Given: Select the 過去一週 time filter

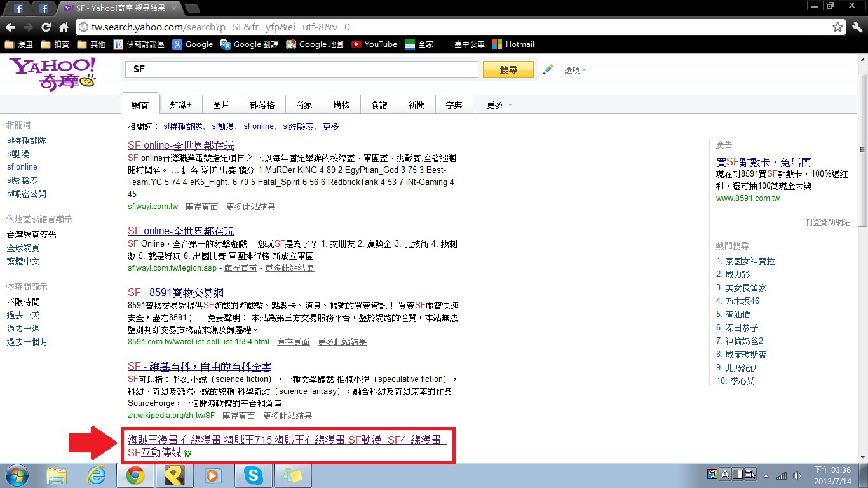Looking at the screenshot, I should point(24,329).
